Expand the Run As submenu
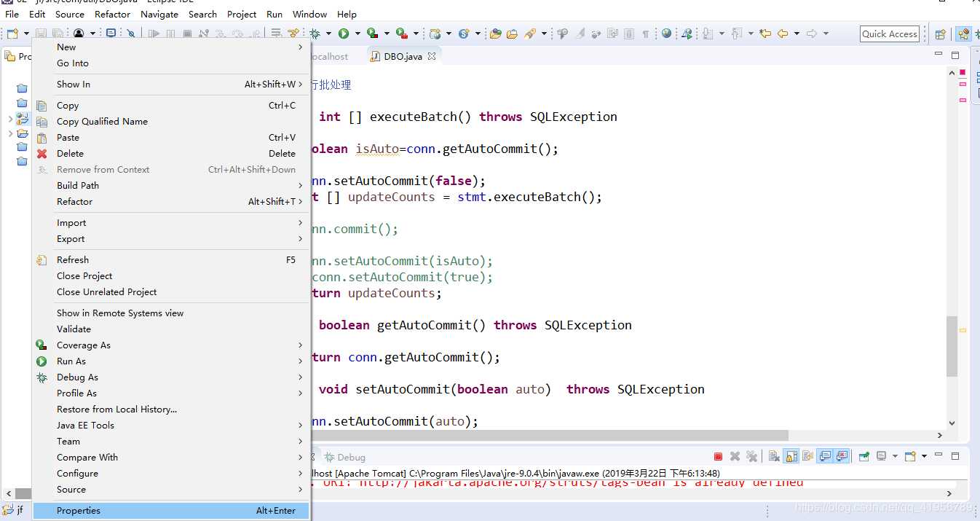The image size is (980, 521). point(171,361)
